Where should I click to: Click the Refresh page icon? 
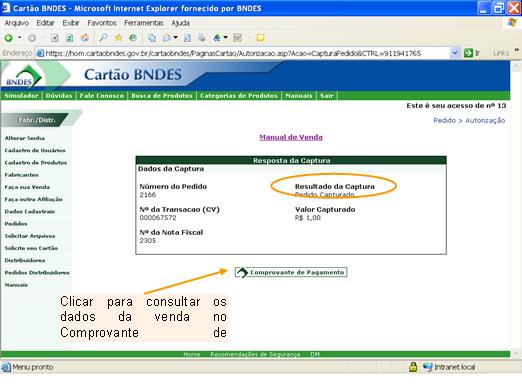[69, 38]
